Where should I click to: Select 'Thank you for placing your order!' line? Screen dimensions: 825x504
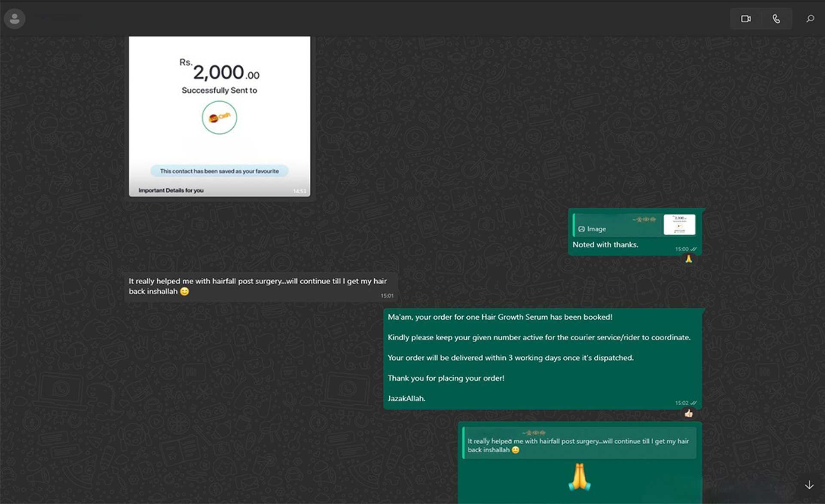(446, 378)
